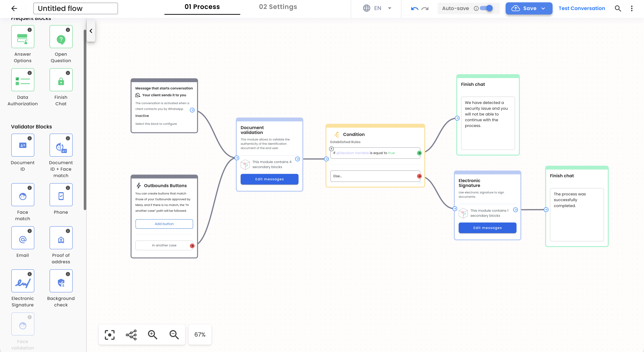
Task: Pick the Electronic Signature validator block
Action: click(x=23, y=281)
